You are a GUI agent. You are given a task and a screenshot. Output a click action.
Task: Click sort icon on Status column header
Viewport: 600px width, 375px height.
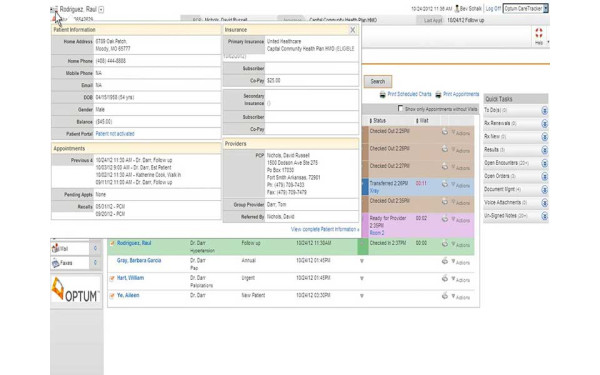coord(371,121)
